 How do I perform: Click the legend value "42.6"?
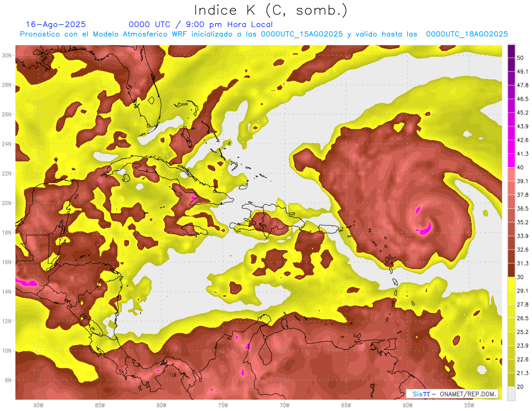[x=523, y=140]
